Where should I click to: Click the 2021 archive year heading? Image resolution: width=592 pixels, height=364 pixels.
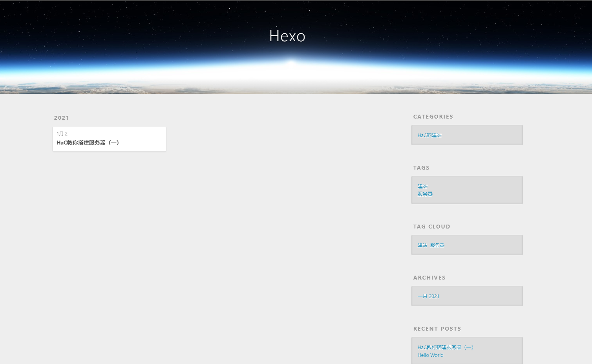click(62, 118)
